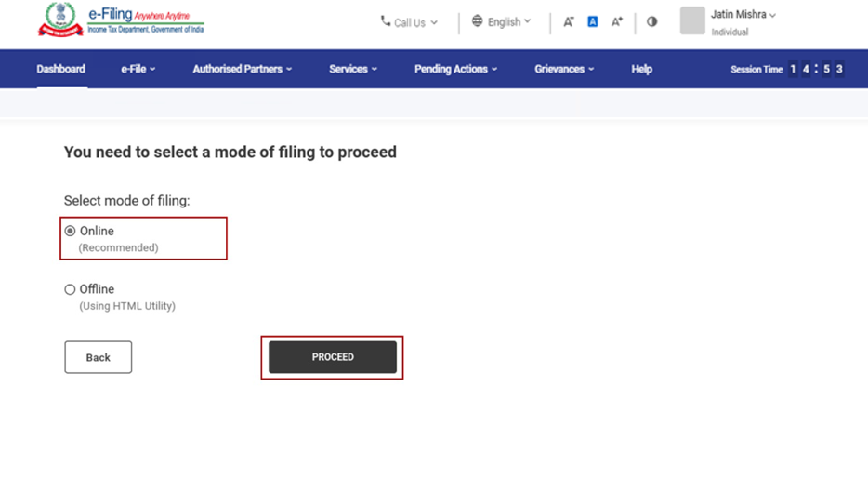The image size is (868, 493).
Task: Click the phone icon beside Call Us
Action: point(385,21)
